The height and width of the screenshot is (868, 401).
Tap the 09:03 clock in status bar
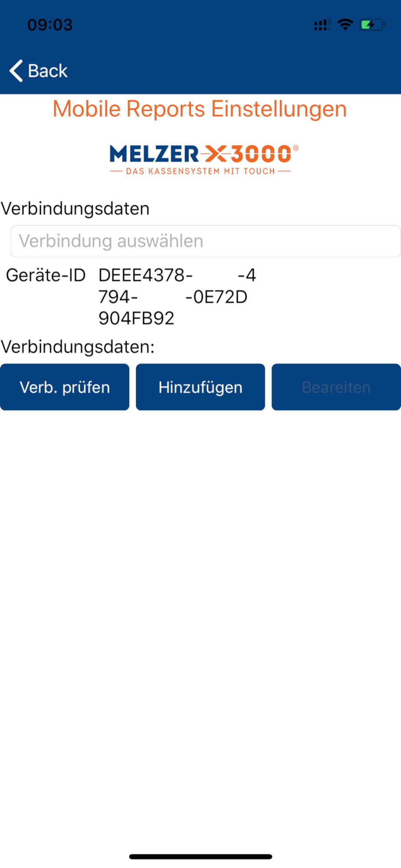click(x=50, y=25)
